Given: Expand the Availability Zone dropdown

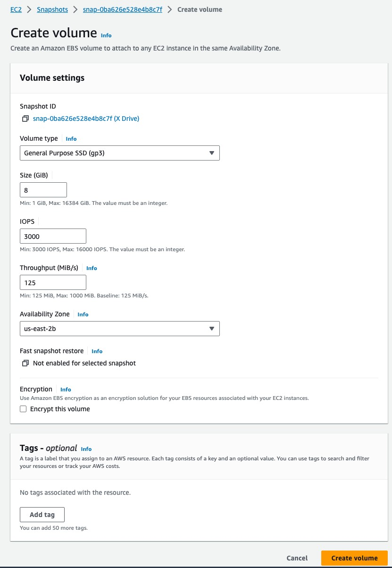Looking at the screenshot, I should tap(119, 329).
